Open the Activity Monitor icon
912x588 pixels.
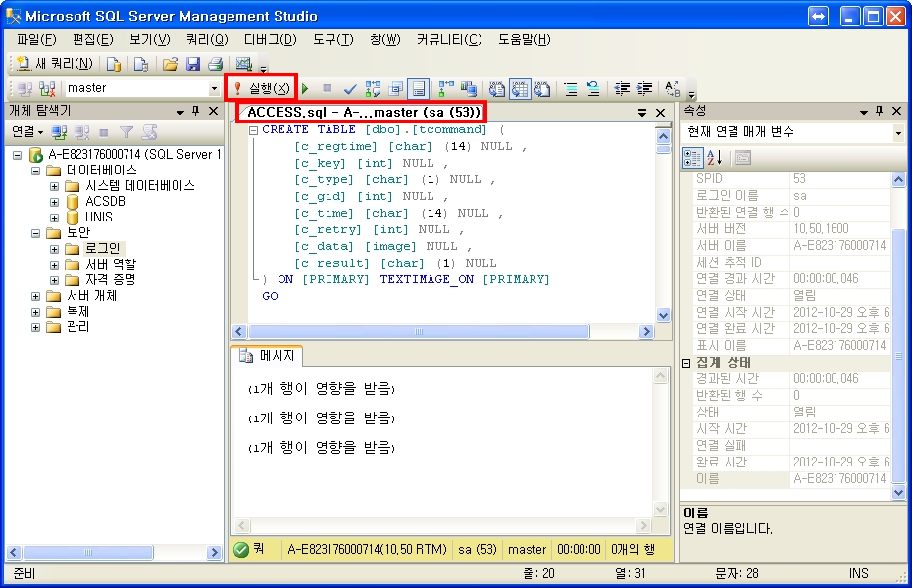click(x=244, y=64)
